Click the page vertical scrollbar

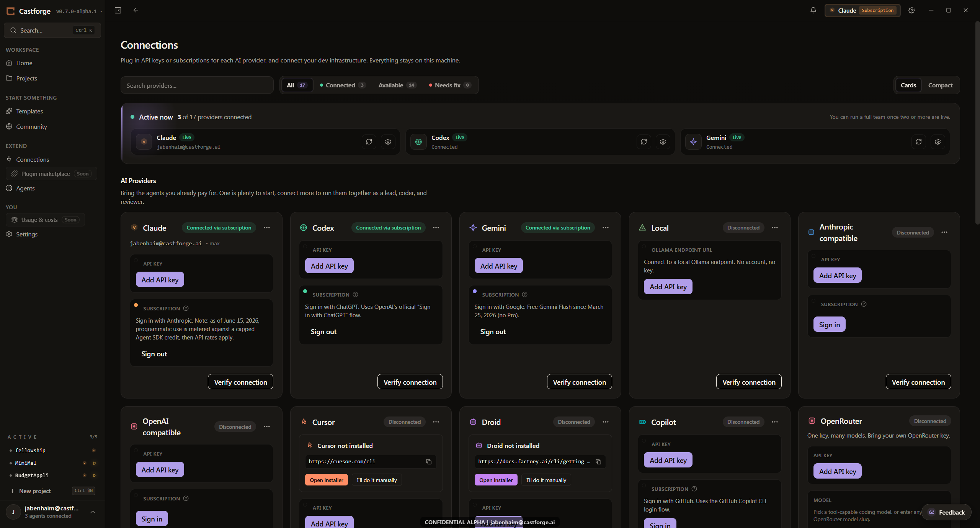977,123
